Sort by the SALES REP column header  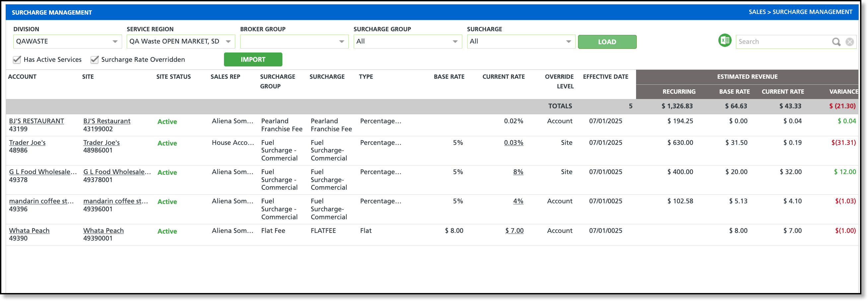pos(225,77)
